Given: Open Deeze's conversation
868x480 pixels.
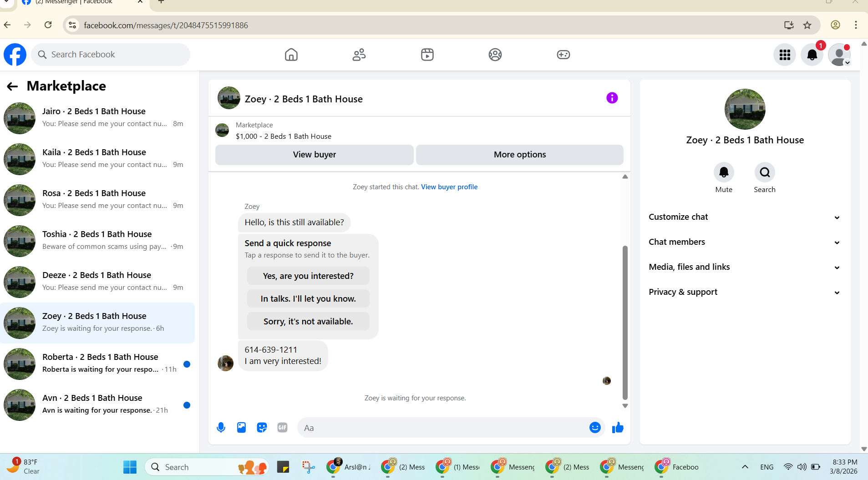Looking at the screenshot, I should pos(97,282).
